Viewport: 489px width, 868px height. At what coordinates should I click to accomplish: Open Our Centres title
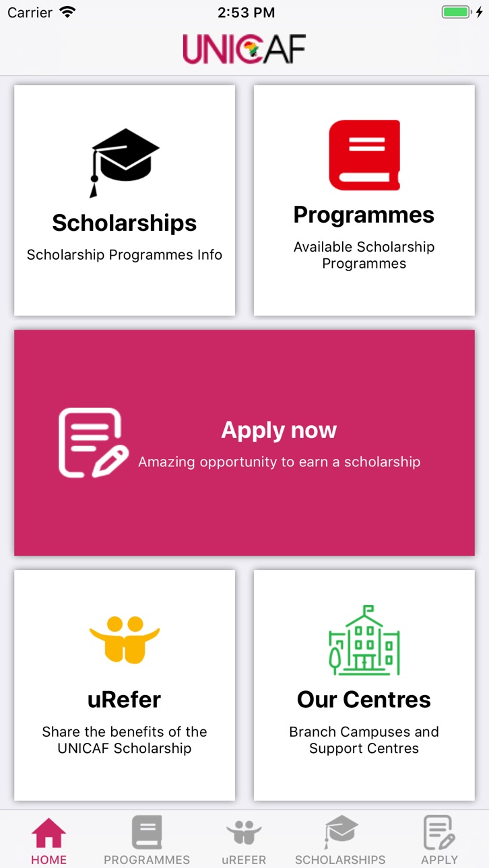pyautogui.click(x=364, y=700)
